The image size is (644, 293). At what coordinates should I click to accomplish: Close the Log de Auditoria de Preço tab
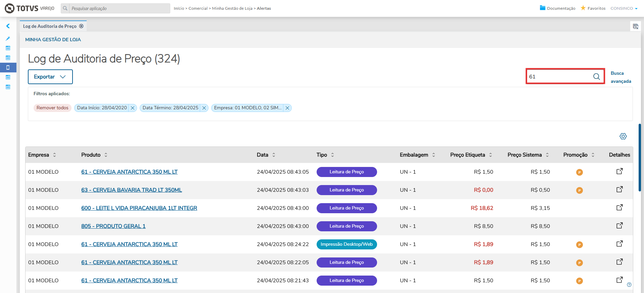pos(81,26)
